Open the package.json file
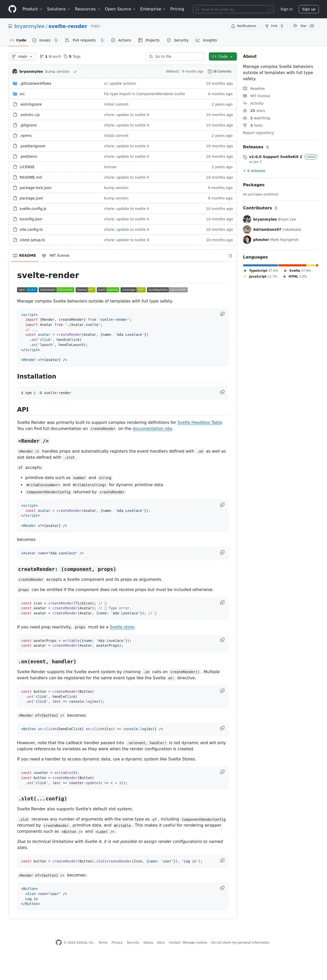 pos(31,198)
